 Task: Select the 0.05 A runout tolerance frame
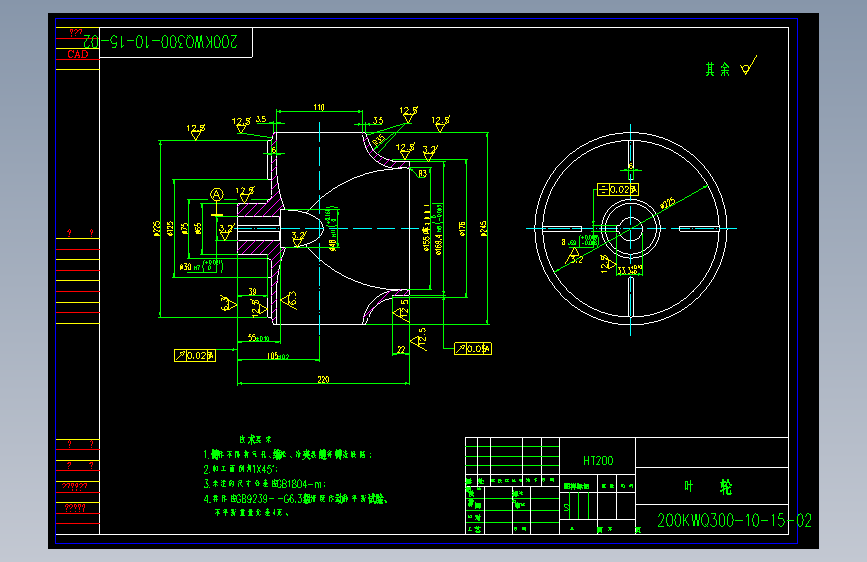click(x=473, y=348)
